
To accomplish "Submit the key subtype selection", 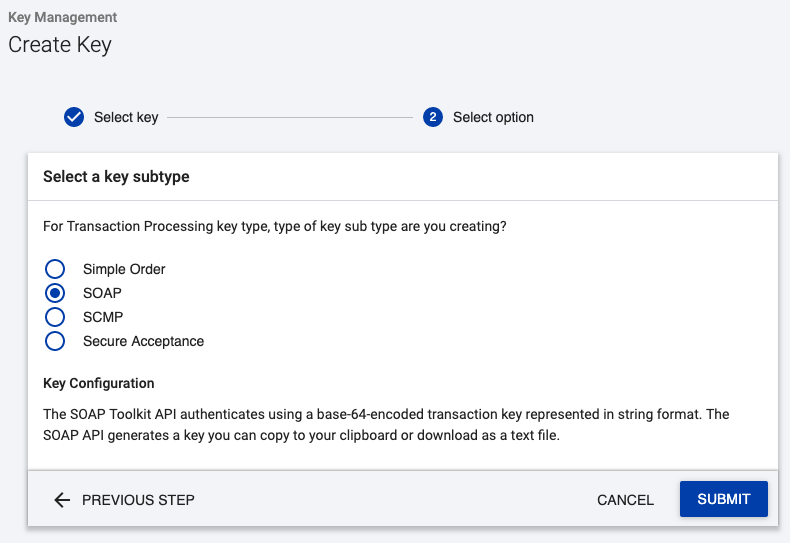I will [723, 499].
